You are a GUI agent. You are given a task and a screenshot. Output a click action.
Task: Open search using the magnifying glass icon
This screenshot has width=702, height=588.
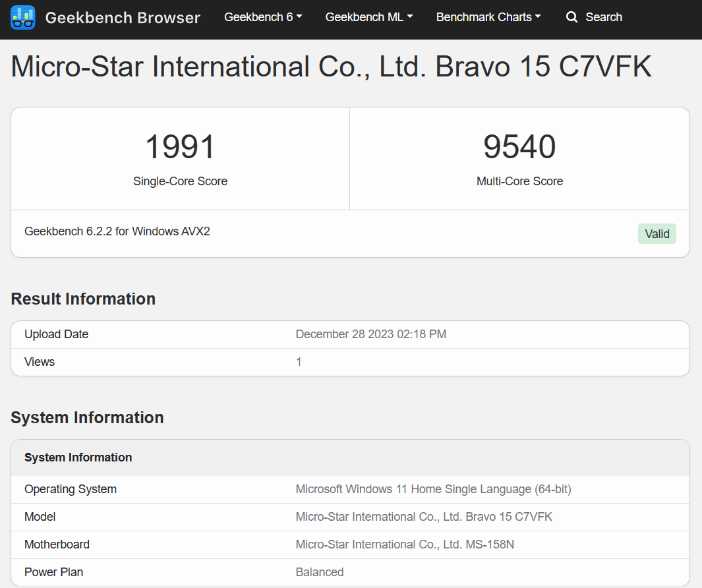(x=571, y=17)
